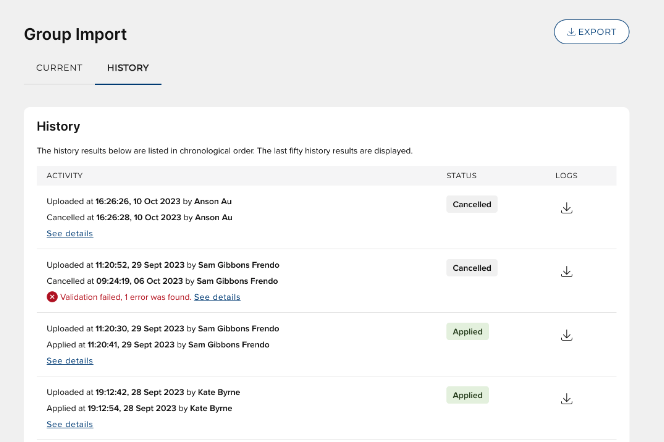This screenshot has width=664, height=442.
Task: Download the log for the 11:20:30 applied upload
Action: click(566, 336)
